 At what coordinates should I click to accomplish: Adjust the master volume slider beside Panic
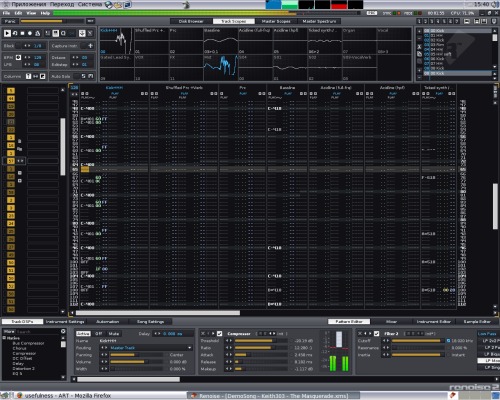52,21
